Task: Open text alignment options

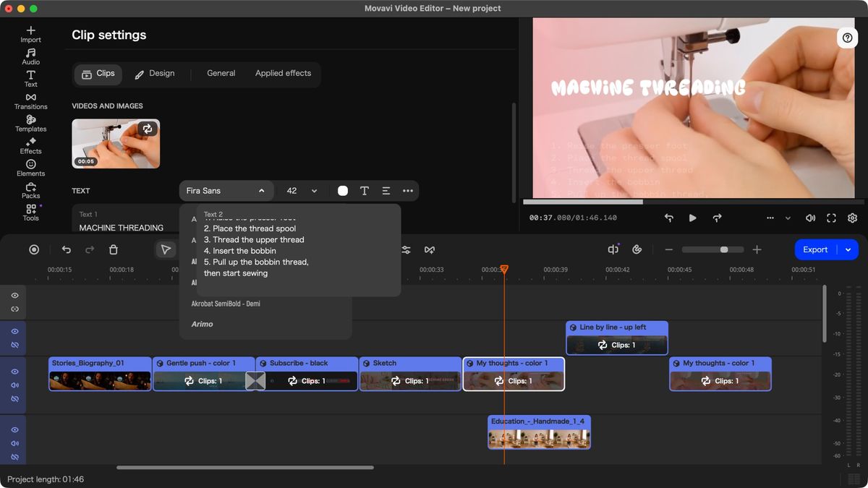Action: [x=386, y=191]
